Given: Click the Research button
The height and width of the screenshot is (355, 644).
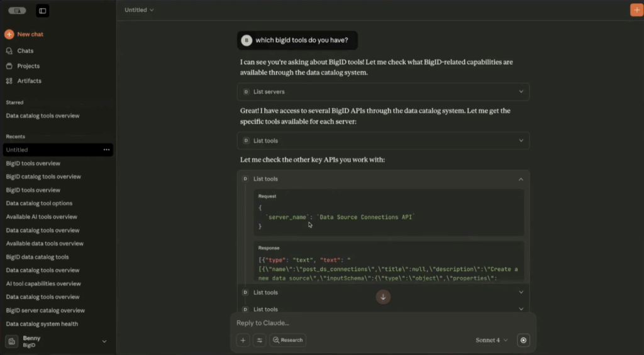Looking at the screenshot, I should (287, 340).
